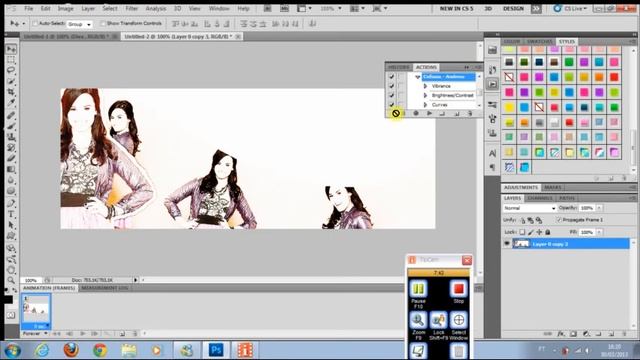This screenshot has width=640, height=360.
Task: Toggle checkmark for Vibrance action step
Action: point(391,86)
